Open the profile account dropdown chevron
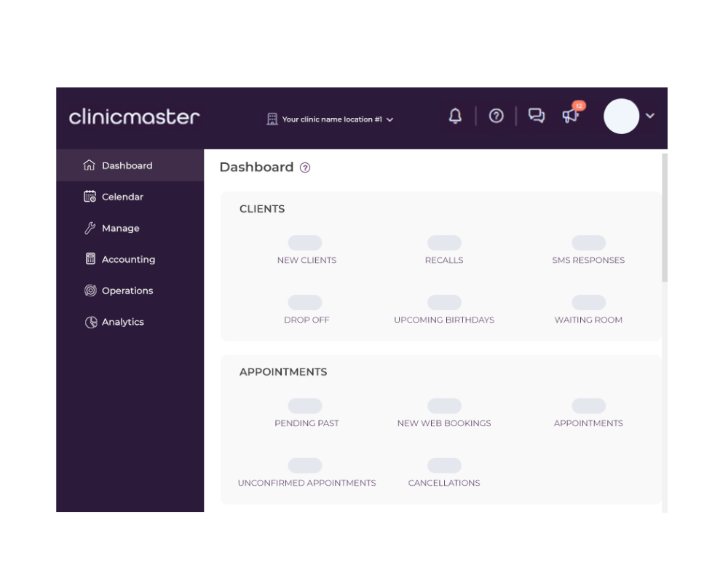This screenshot has height=571, width=728. tap(650, 116)
